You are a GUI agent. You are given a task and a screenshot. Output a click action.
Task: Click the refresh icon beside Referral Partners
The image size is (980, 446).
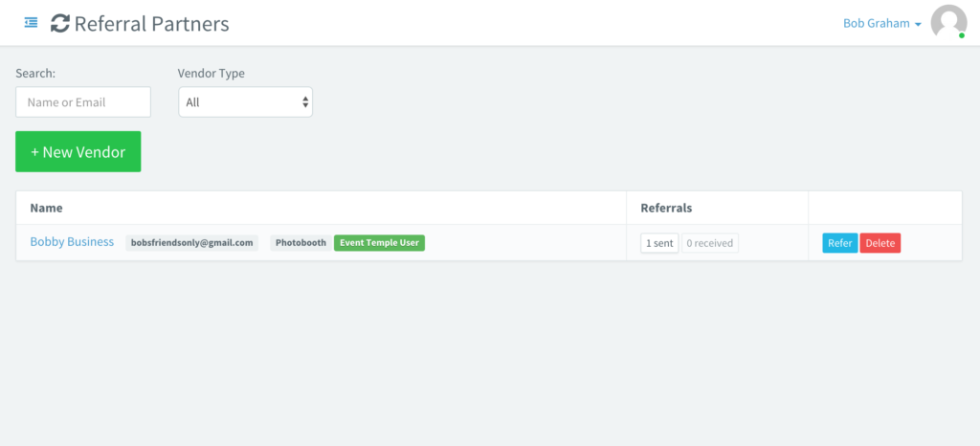pyautogui.click(x=59, y=23)
